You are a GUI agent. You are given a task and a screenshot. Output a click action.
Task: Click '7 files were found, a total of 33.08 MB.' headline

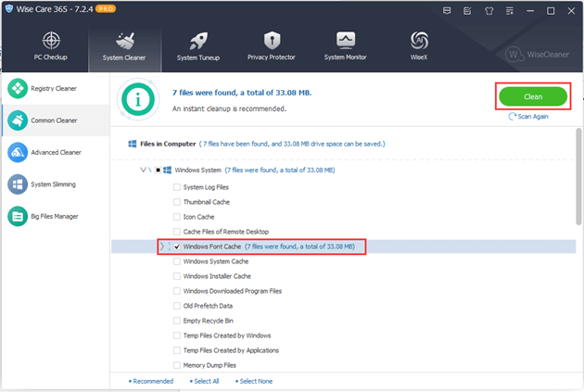pos(242,93)
